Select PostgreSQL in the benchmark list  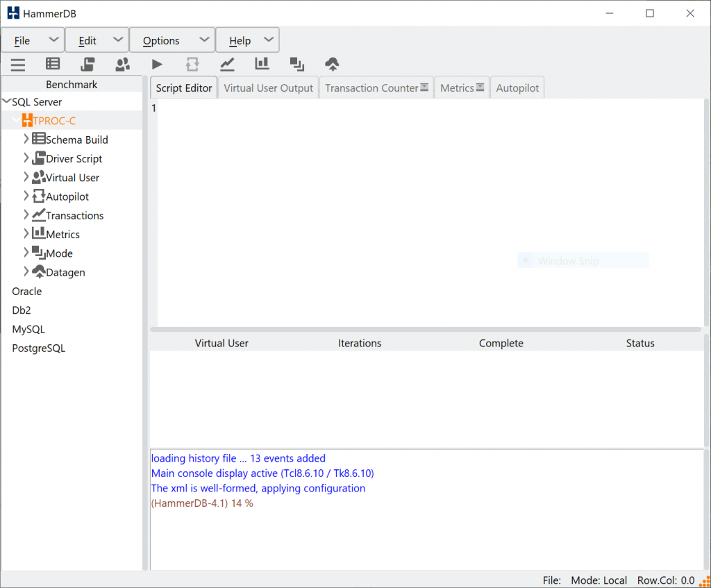point(39,348)
